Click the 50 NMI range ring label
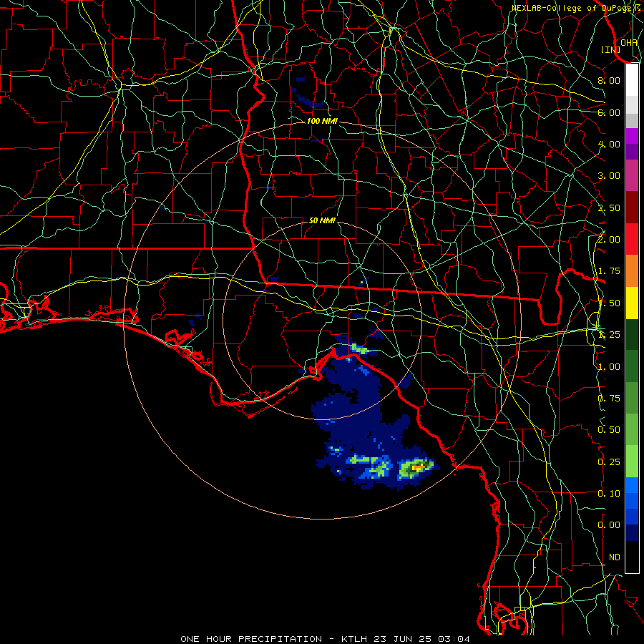Screen dimensions: 644x644 pos(322,220)
